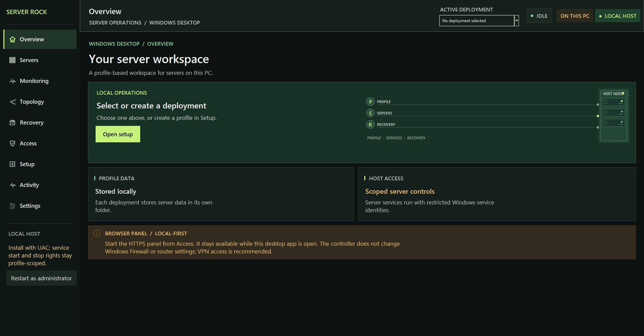Viewport: 644px width, 336px height.
Task: Click the Access shield icon in sidebar
Action: point(12,143)
